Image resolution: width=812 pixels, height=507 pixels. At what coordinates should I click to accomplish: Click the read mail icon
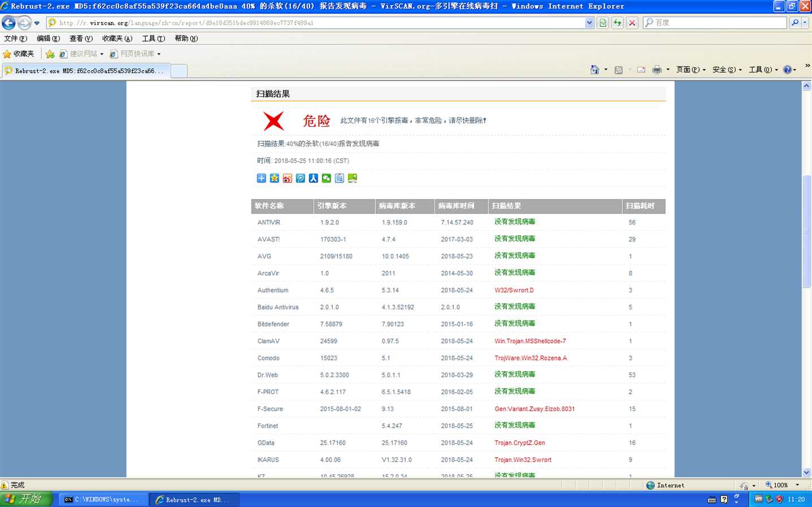tap(641, 70)
